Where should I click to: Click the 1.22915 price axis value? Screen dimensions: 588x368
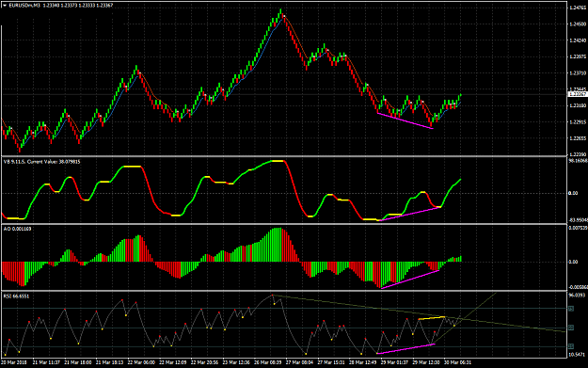point(578,122)
